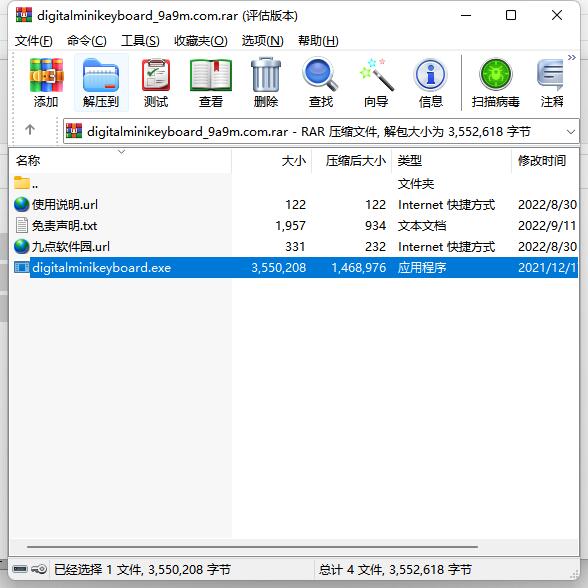
Task: Click the Extract To (解压到) icon
Action: pyautogui.click(x=101, y=75)
